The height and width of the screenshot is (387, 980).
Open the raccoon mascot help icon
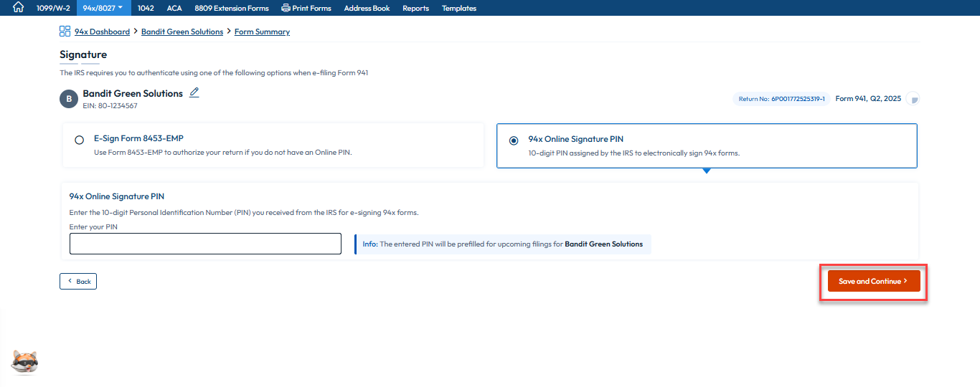(x=25, y=362)
